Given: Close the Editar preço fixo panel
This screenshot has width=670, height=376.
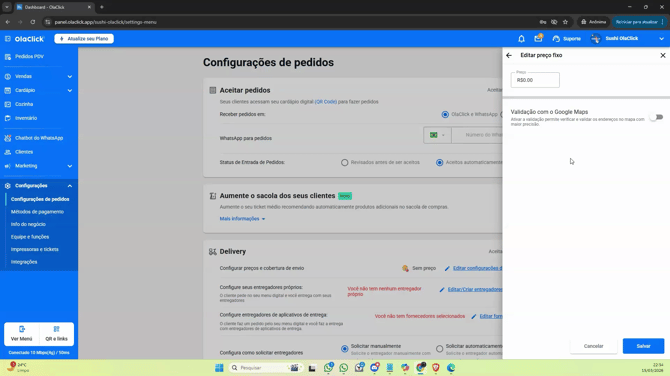Looking at the screenshot, I should pos(663,55).
